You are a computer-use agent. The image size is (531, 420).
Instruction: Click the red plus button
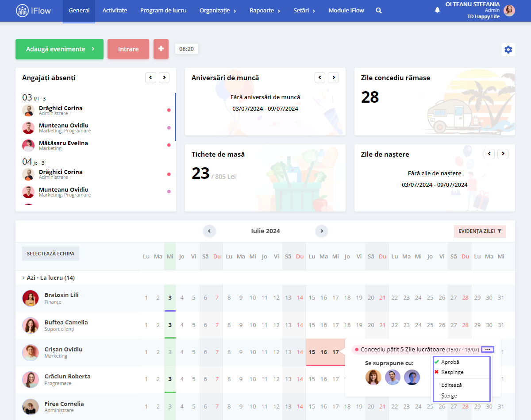161,49
